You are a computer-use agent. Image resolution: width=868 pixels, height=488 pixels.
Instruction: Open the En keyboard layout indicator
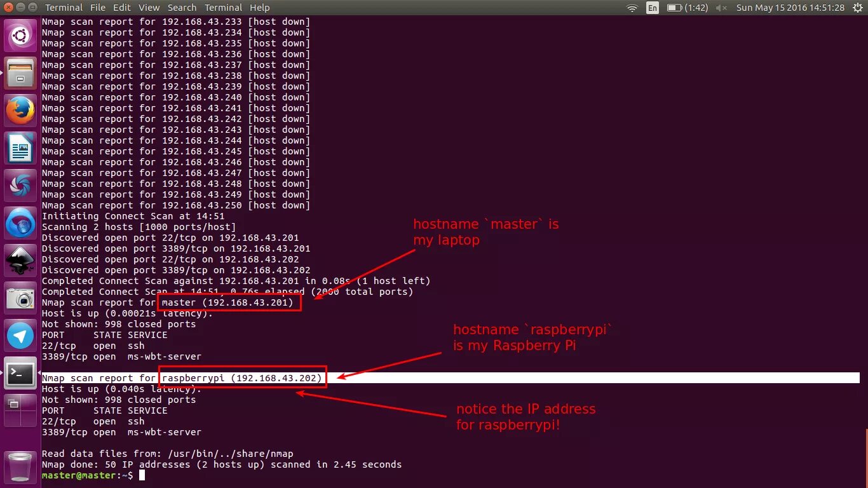653,8
